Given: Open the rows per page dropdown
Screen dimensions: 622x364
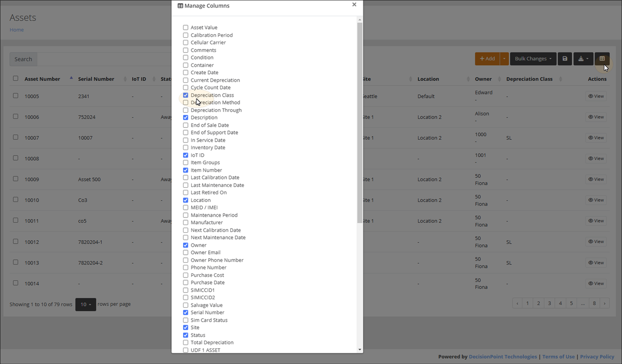Looking at the screenshot, I should (x=86, y=305).
